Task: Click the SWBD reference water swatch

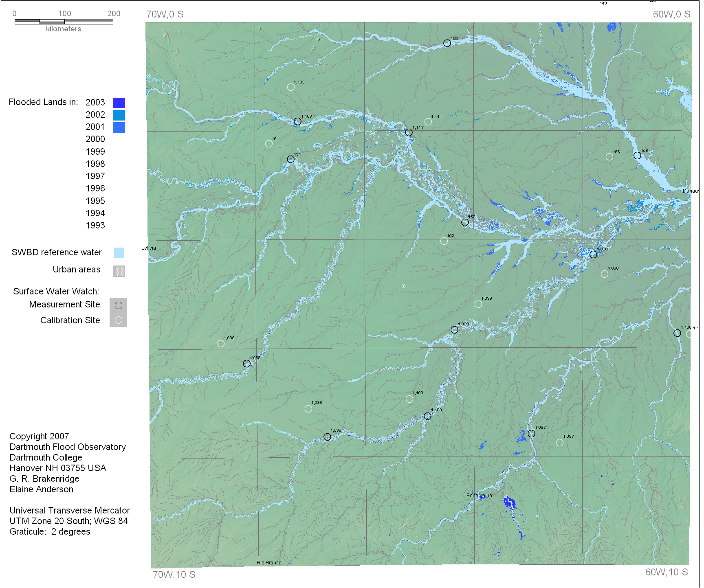Action: point(119,253)
